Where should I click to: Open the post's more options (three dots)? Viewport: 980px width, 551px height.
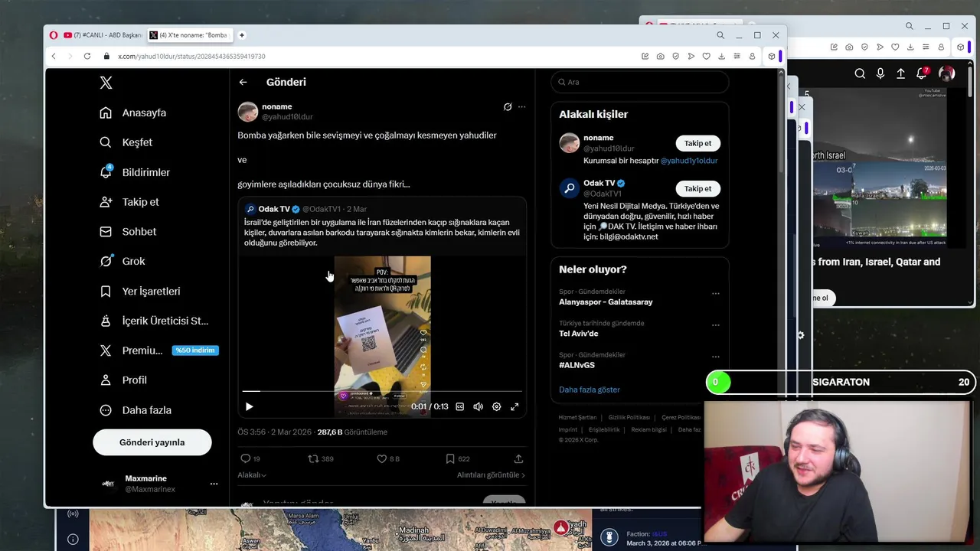tap(521, 107)
